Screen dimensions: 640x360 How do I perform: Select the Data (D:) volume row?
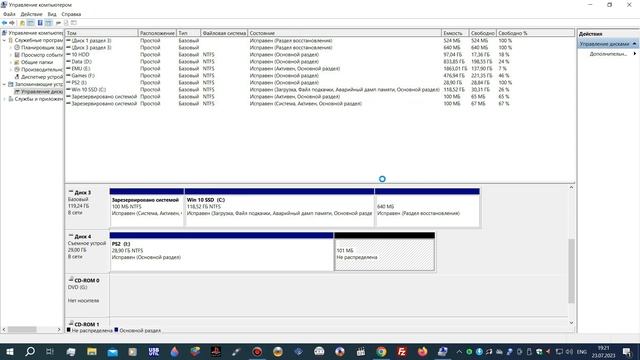[x=290, y=61]
